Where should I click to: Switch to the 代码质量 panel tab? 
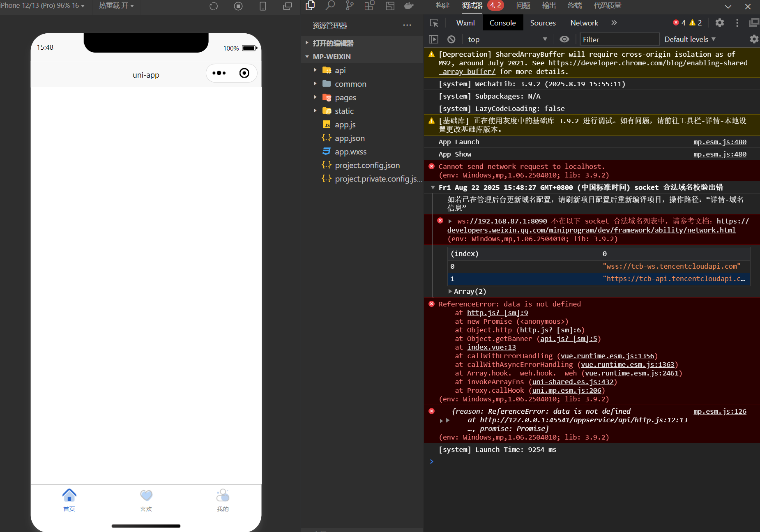coord(608,5)
